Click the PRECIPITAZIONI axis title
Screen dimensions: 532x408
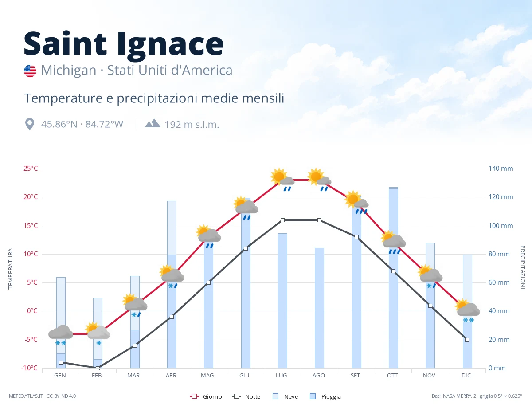point(522,267)
